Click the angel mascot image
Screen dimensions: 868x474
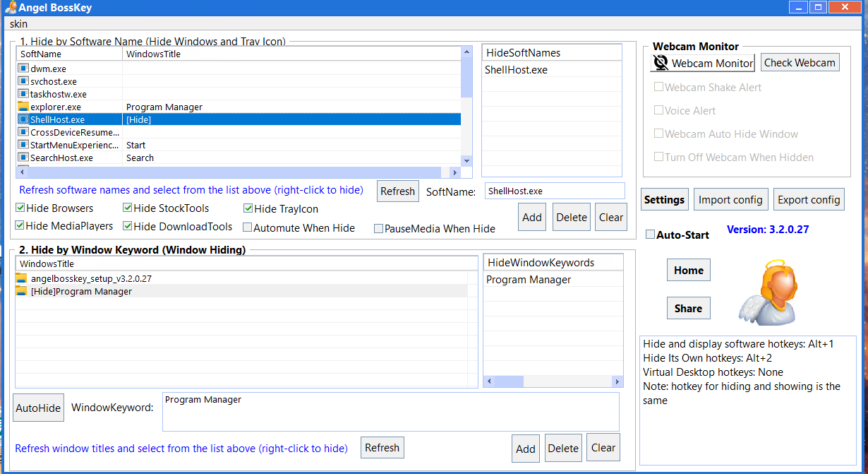coord(766,293)
